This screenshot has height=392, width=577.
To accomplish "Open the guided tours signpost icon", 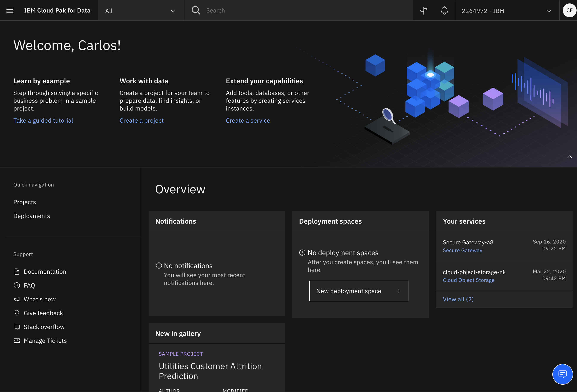I will (x=423, y=10).
